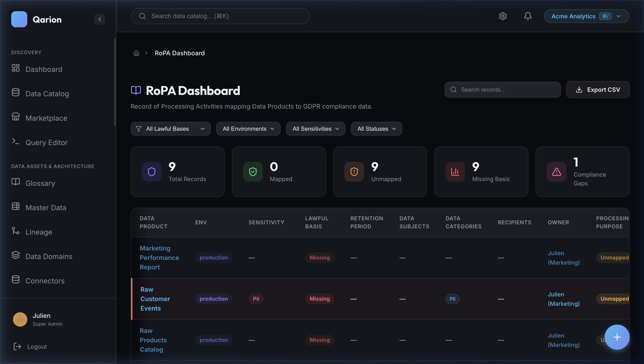Open the All Lawful Bases filter
644x364 pixels.
170,129
